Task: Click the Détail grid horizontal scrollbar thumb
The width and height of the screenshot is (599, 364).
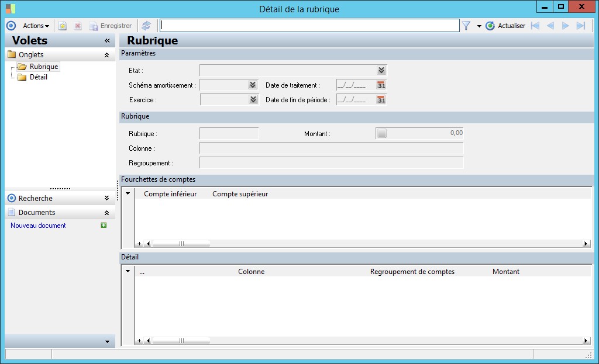Action: [181, 341]
